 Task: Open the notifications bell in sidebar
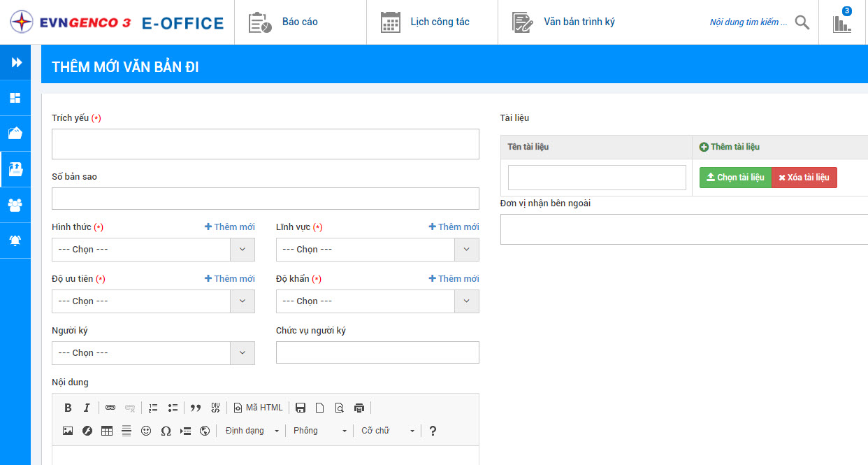(15, 241)
